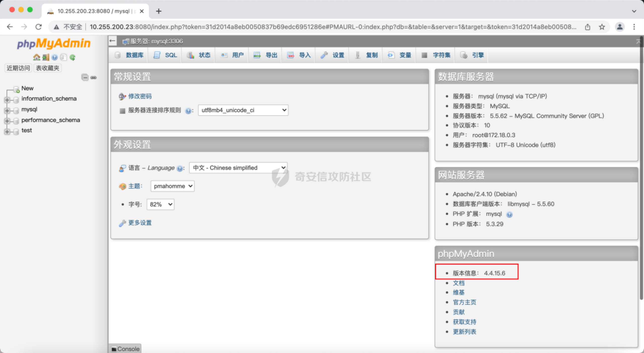Click the page vertical scrollbar

pyautogui.click(x=642, y=168)
